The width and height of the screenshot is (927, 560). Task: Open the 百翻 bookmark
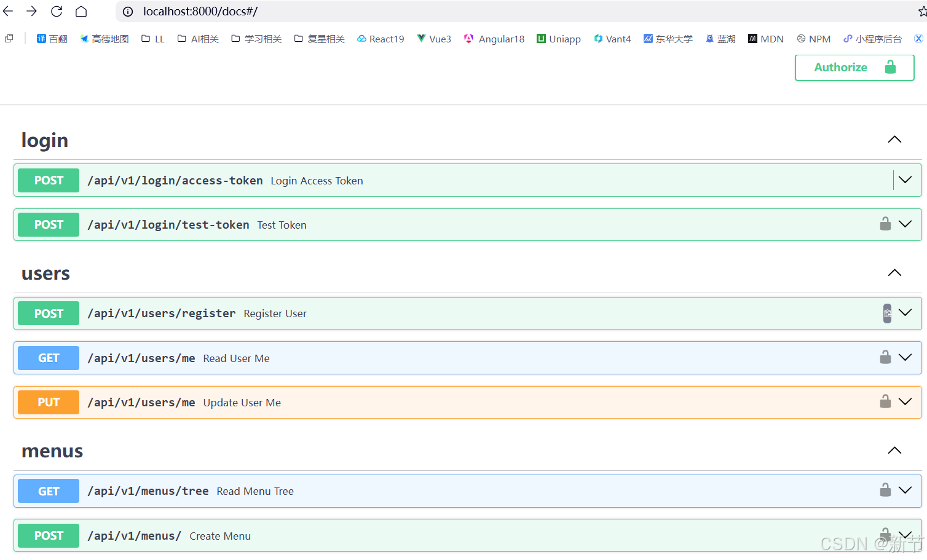[52, 39]
